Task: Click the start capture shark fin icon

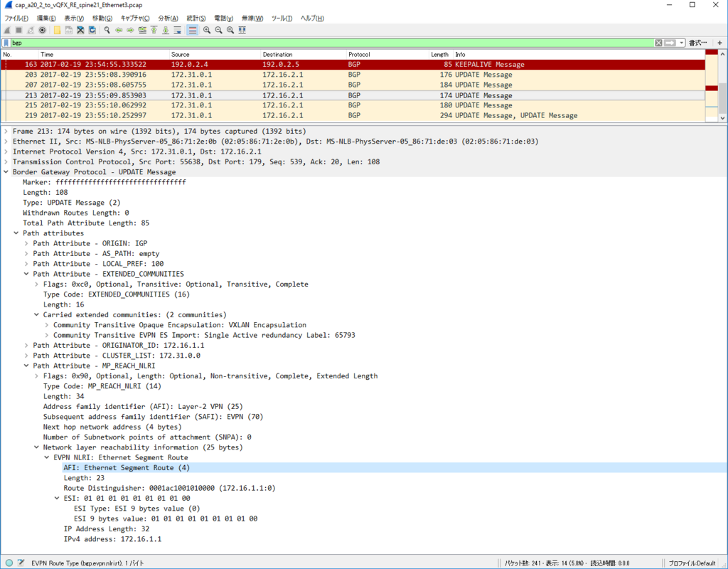Action: [7, 30]
